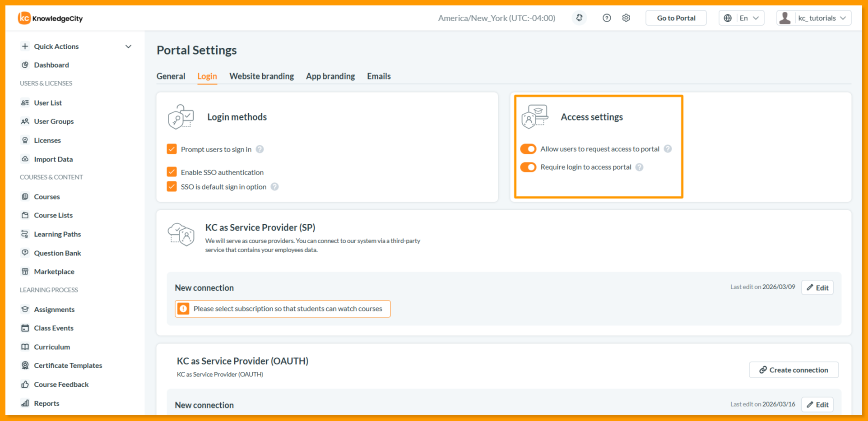
Task: Switch to the General tab
Action: [x=171, y=76]
